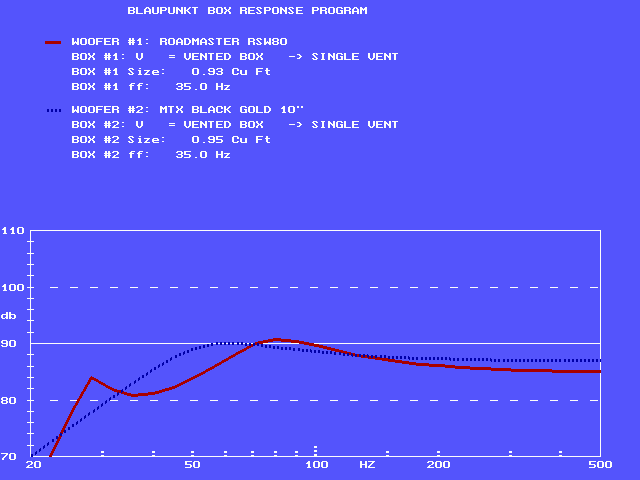Click the 200 label on the frequency axis
Image resolution: width=640 pixels, height=480 pixels.
coord(438,465)
